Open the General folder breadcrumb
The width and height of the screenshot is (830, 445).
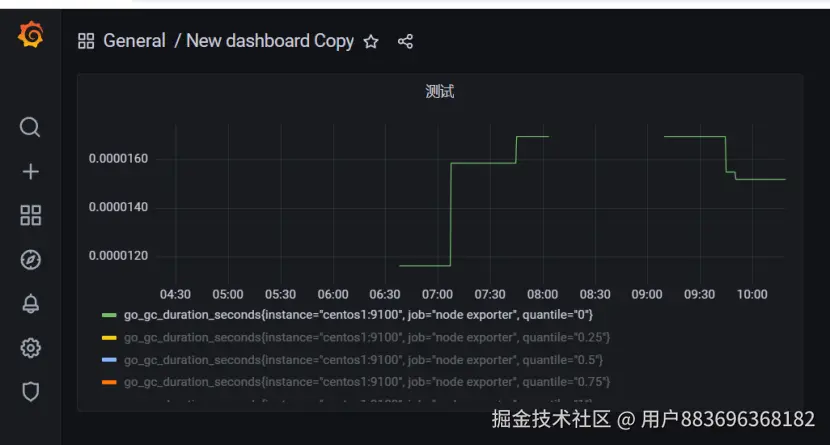[x=134, y=41]
